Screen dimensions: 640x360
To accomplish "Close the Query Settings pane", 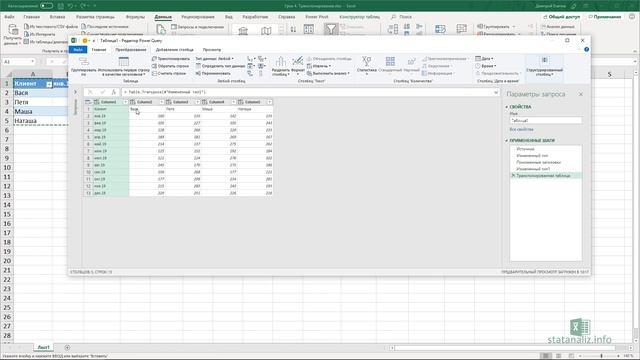I will coord(580,94).
